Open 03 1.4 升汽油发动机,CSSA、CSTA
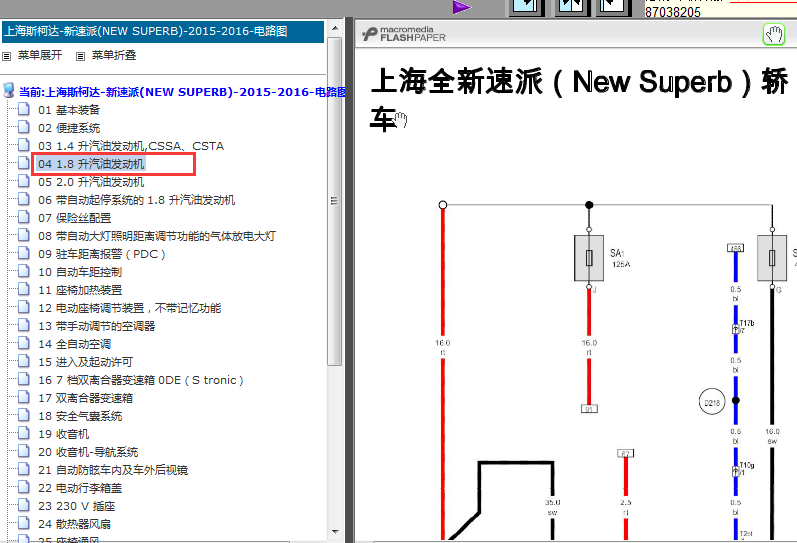 pyautogui.click(x=131, y=146)
